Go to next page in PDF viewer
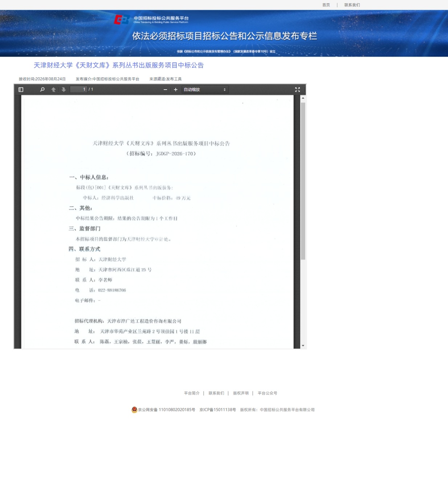The height and width of the screenshot is (482, 448). (64, 90)
